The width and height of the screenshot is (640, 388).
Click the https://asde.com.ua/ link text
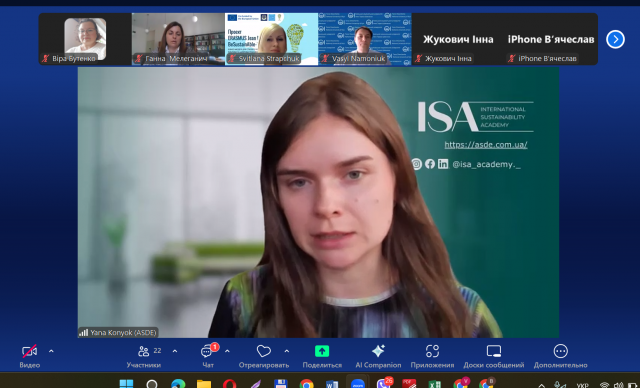coord(486,144)
